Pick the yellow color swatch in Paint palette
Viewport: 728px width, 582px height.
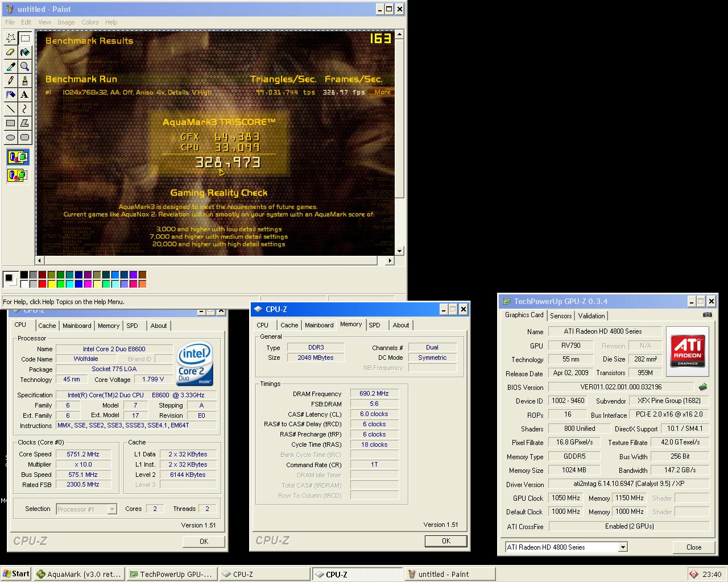[51, 284]
